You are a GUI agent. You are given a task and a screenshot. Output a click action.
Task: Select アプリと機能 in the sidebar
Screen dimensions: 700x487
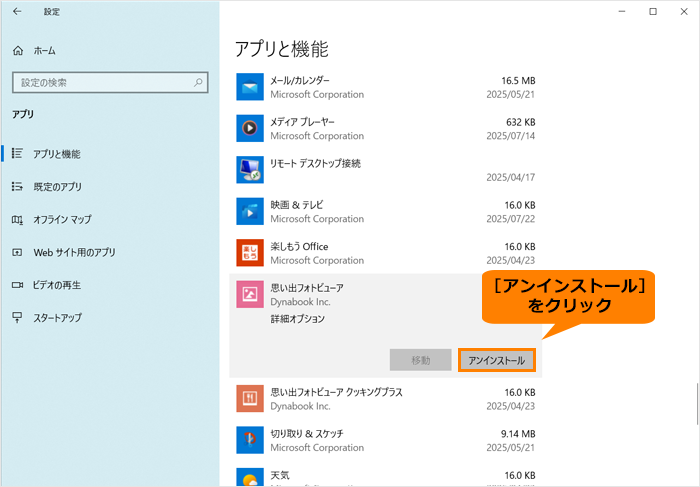(57, 154)
